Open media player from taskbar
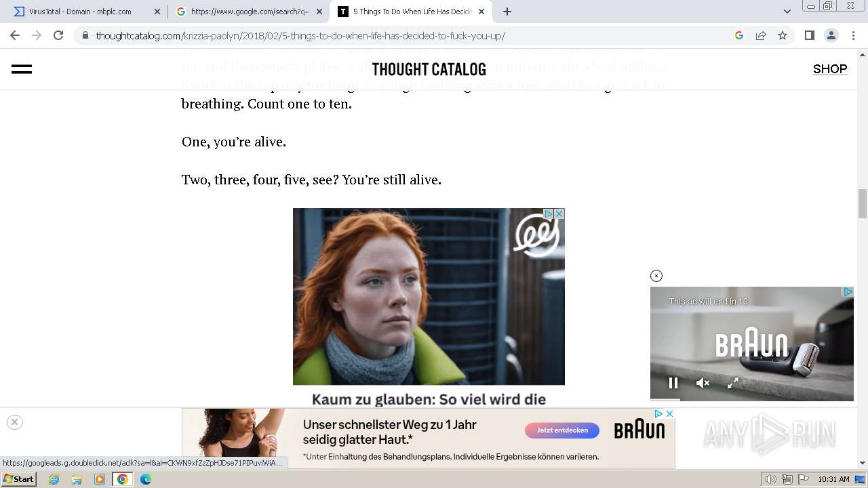 tap(100, 479)
